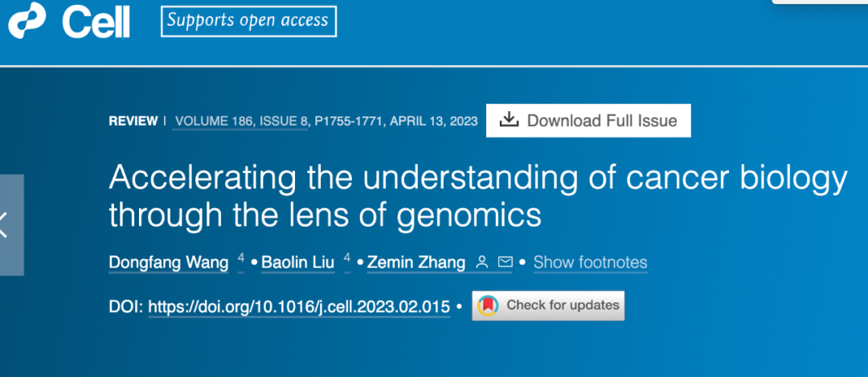Click the Cell wordmark text
The width and height of the screenshot is (868, 377).
click(96, 23)
